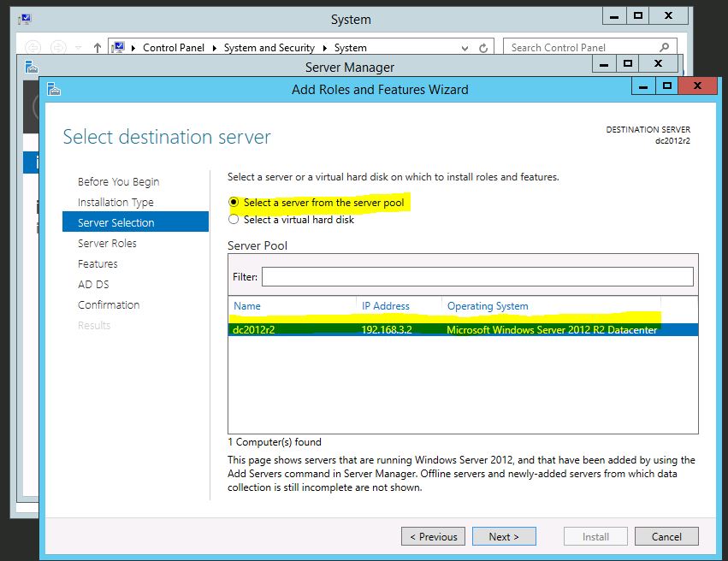Click the Server Manager window icon
The width and height of the screenshot is (728, 561).
point(31,67)
